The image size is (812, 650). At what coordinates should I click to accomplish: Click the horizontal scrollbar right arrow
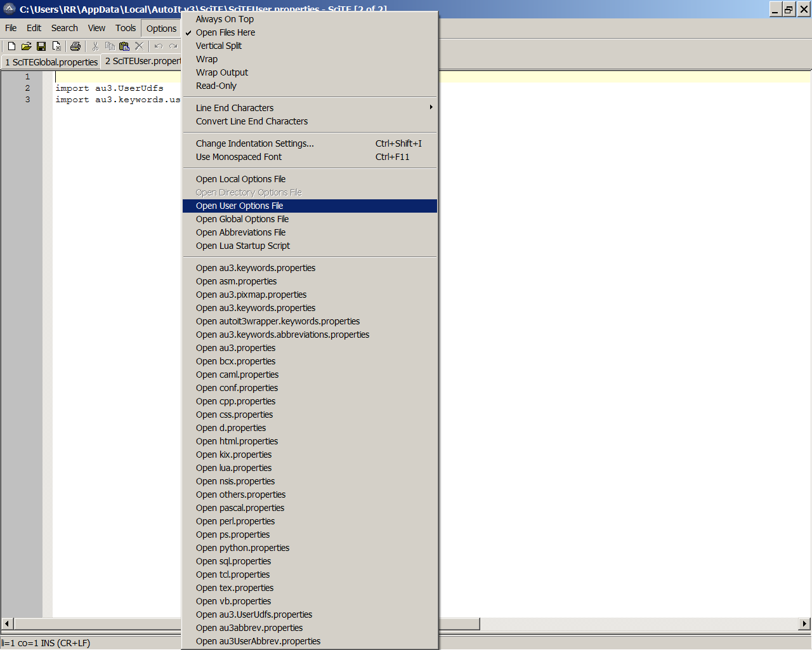coord(804,623)
